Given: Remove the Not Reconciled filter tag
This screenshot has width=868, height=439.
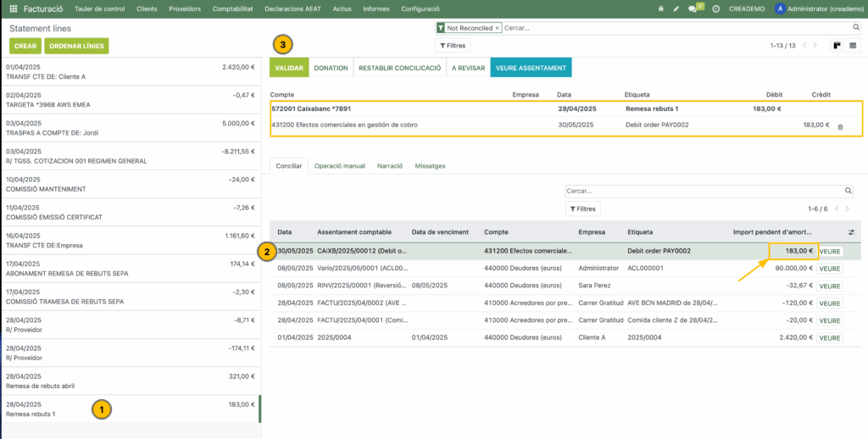Looking at the screenshot, I should (x=497, y=28).
